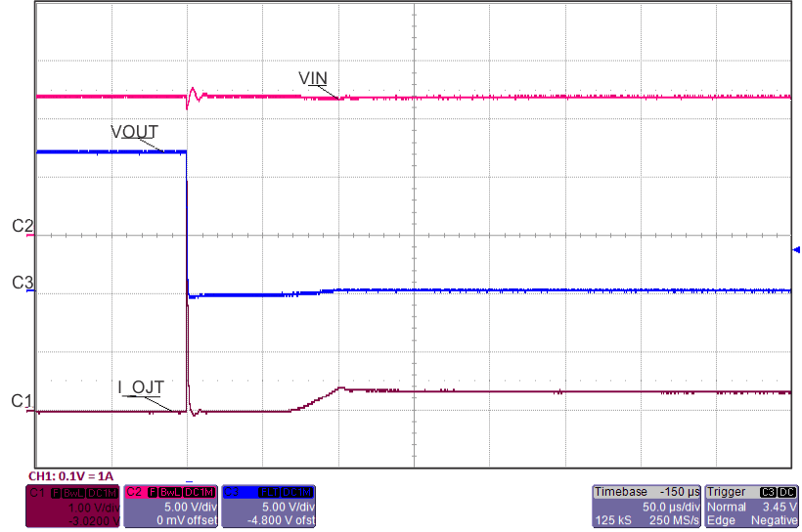Screen dimensions: 802x532
Task: Open the C2 channel descriptor box
Action: coord(171,507)
